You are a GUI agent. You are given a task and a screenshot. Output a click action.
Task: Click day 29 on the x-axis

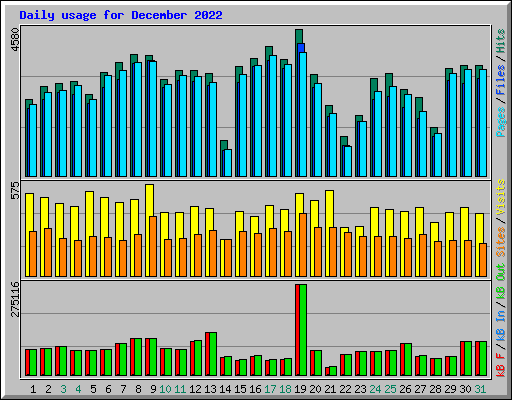coord(450,389)
